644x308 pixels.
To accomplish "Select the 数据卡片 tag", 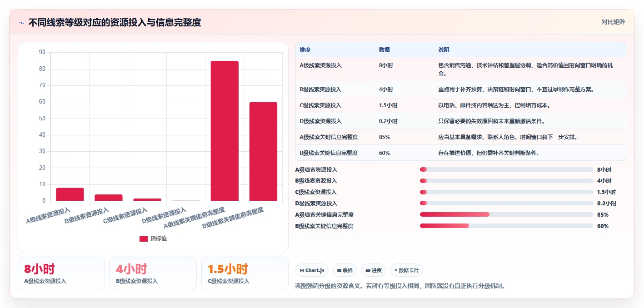I will click(407, 270).
